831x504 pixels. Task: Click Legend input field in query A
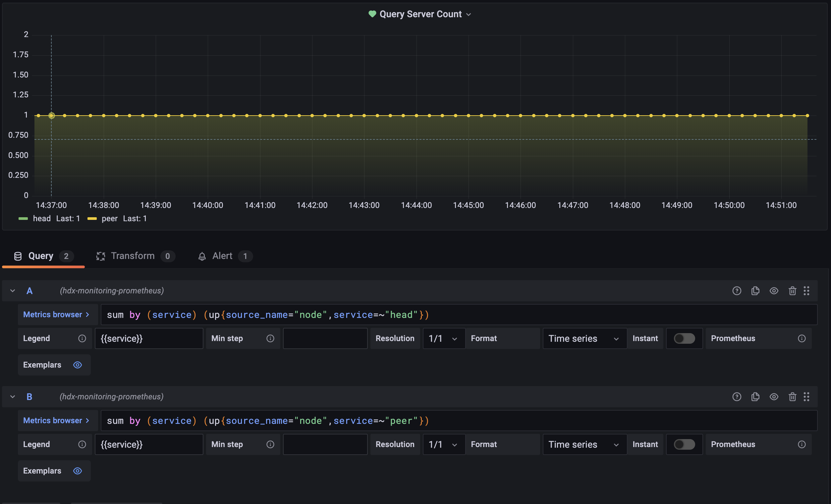[149, 338]
